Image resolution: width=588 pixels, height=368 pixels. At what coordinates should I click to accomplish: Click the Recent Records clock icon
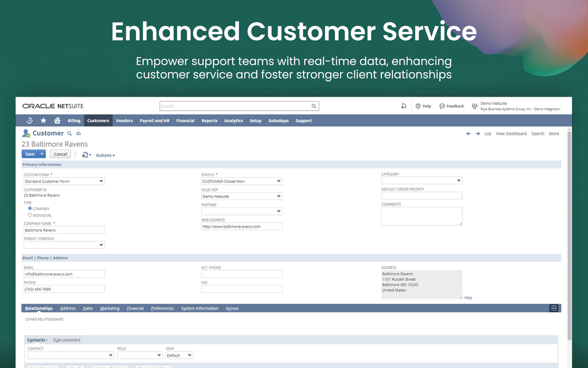point(29,121)
